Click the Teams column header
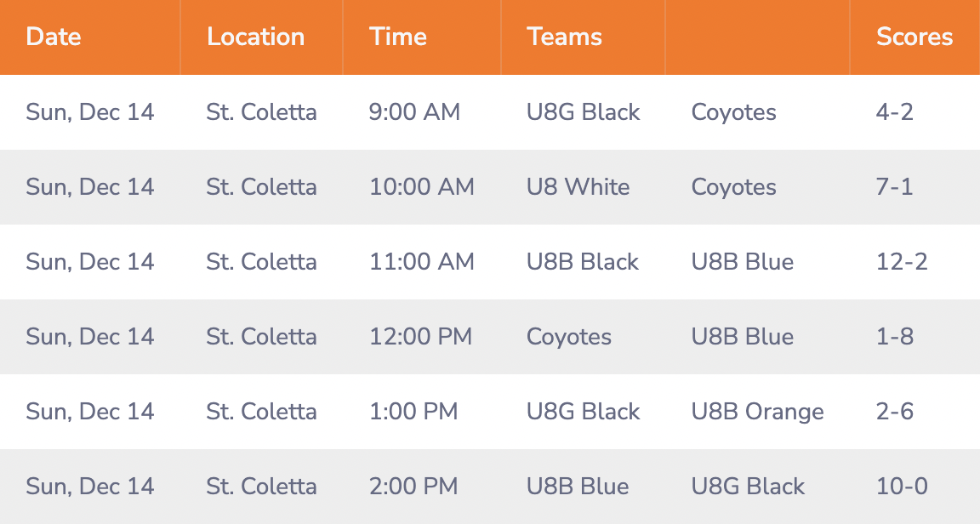This screenshot has width=980, height=524. pyautogui.click(x=564, y=37)
